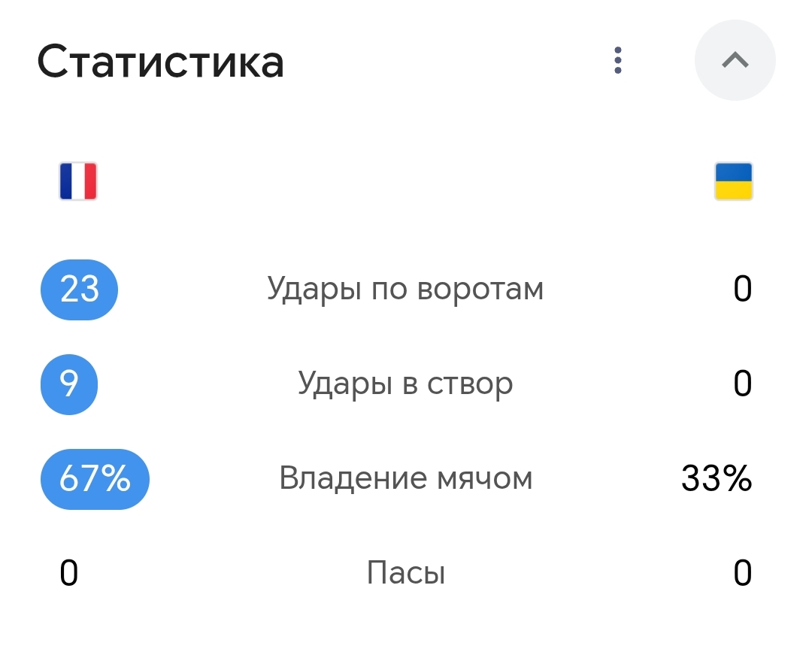Click the Статистика heading
This screenshot has width=812, height=652.
161,62
